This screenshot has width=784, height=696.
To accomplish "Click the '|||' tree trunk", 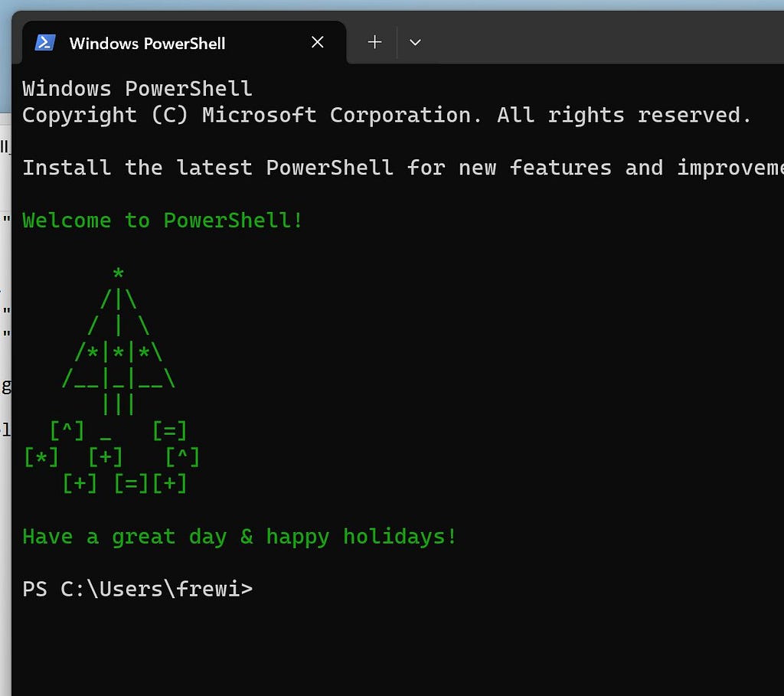I will click(x=119, y=404).
